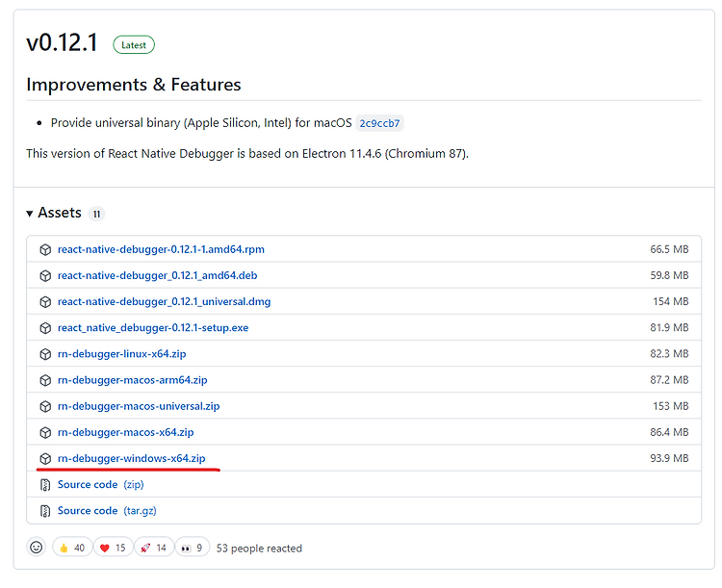Viewport: 722px width, 588px height.
Task: Toggle heart reaction with 15
Action: coord(114,548)
